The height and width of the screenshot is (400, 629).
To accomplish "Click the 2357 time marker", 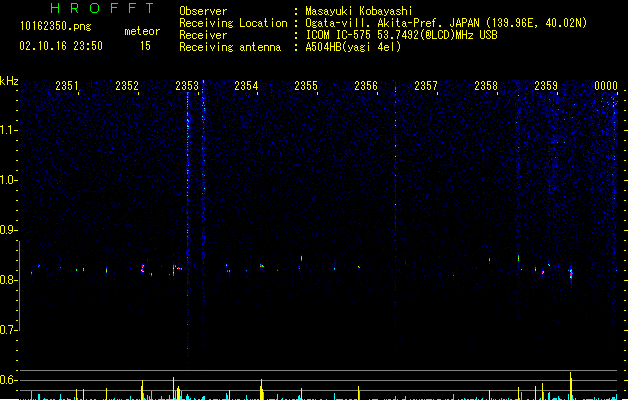I will click(x=426, y=86).
